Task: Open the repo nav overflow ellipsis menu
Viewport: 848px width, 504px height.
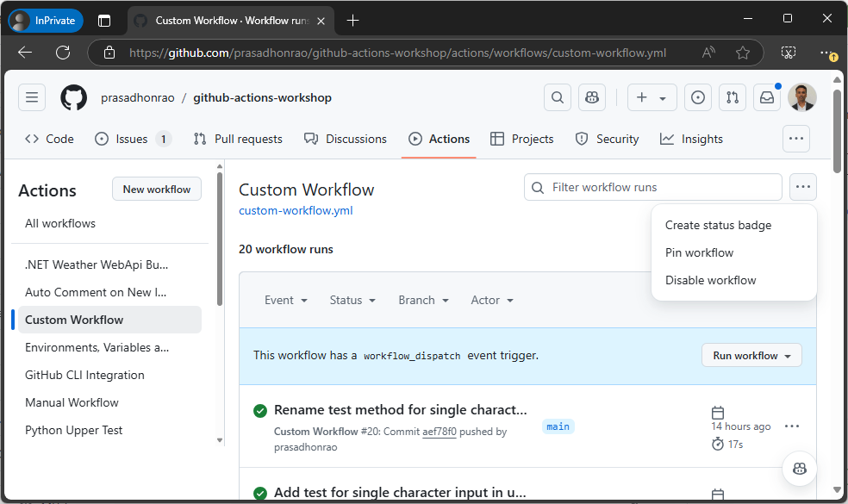Action: pos(796,139)
